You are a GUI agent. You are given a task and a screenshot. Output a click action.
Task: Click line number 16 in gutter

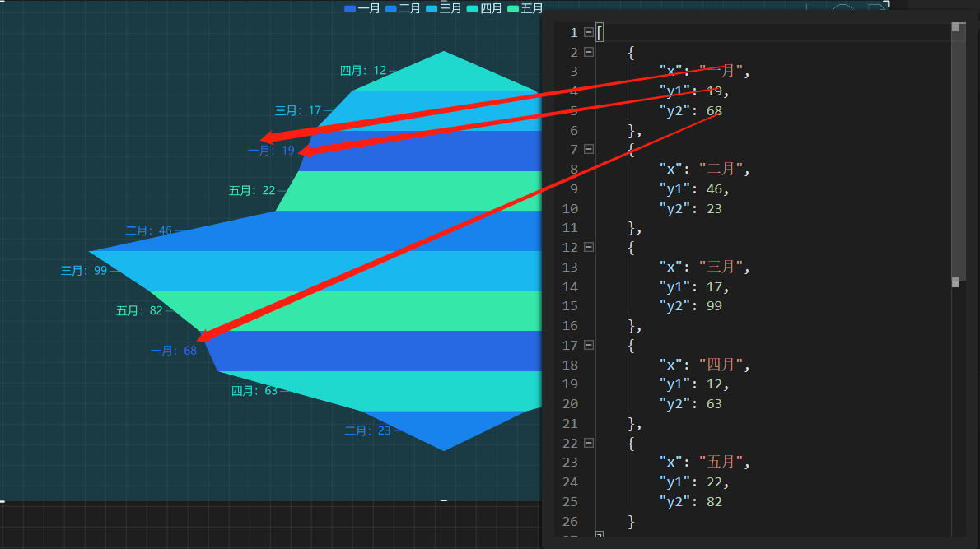coord(570,326)
